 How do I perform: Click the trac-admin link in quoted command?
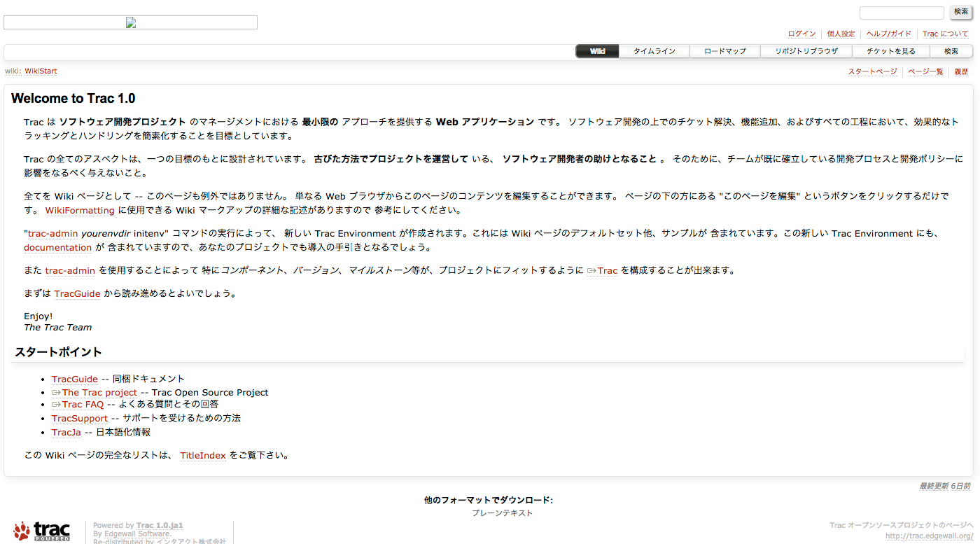(53, 234)
